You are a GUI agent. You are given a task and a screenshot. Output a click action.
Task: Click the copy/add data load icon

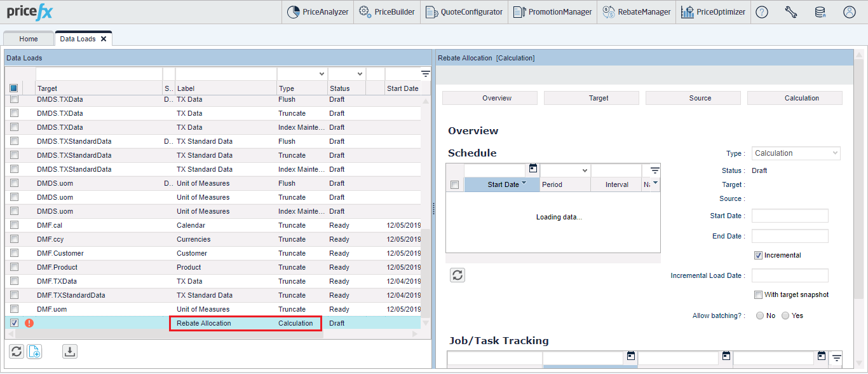coord(34,351)
